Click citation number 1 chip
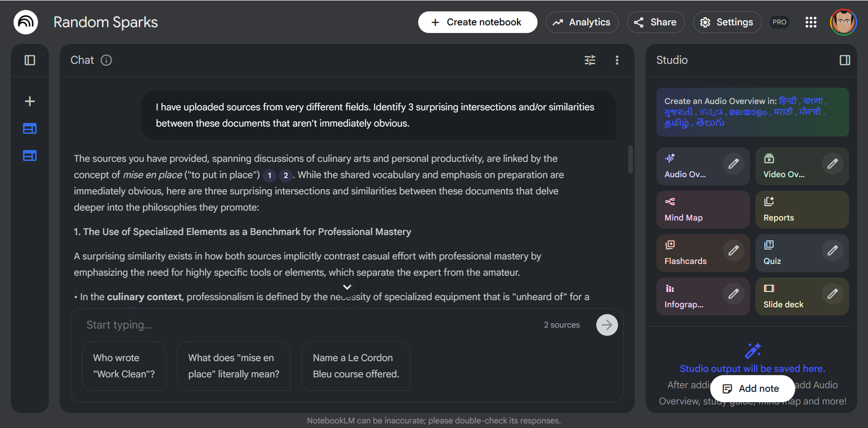 coord(269,175)
